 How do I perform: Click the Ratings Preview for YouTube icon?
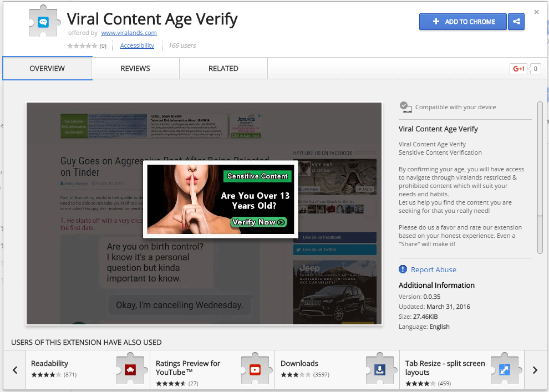255,369
